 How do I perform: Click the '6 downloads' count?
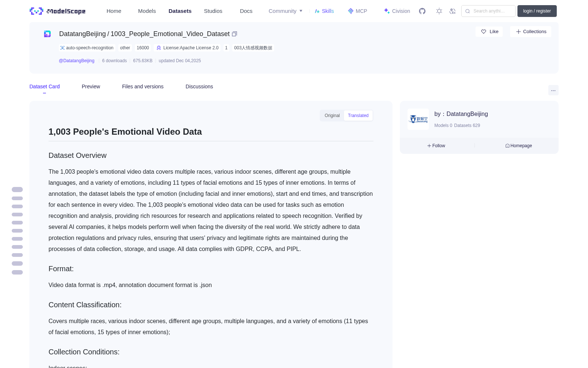coord(114,61)
